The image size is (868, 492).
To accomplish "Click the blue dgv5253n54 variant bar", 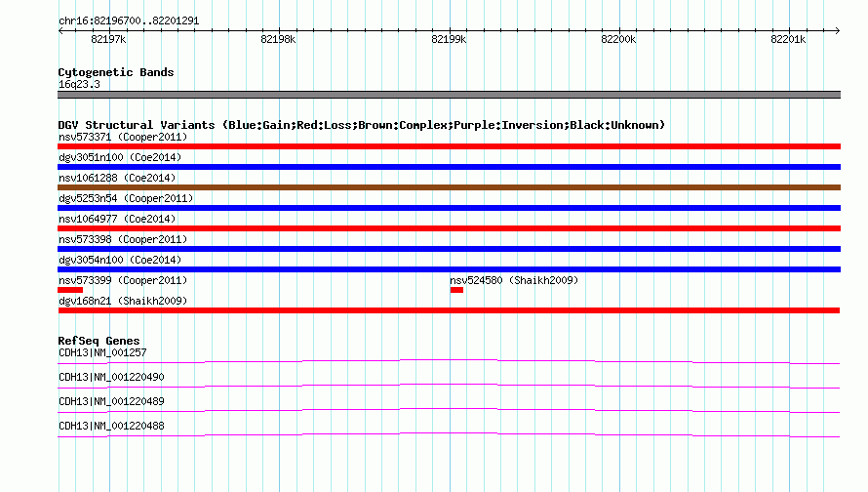I will [x=449, y=208].
